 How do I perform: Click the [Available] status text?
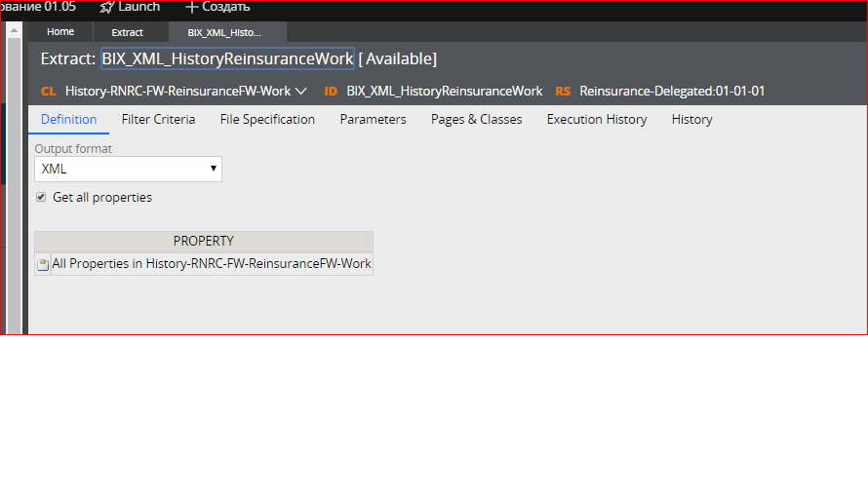(398, 58)
